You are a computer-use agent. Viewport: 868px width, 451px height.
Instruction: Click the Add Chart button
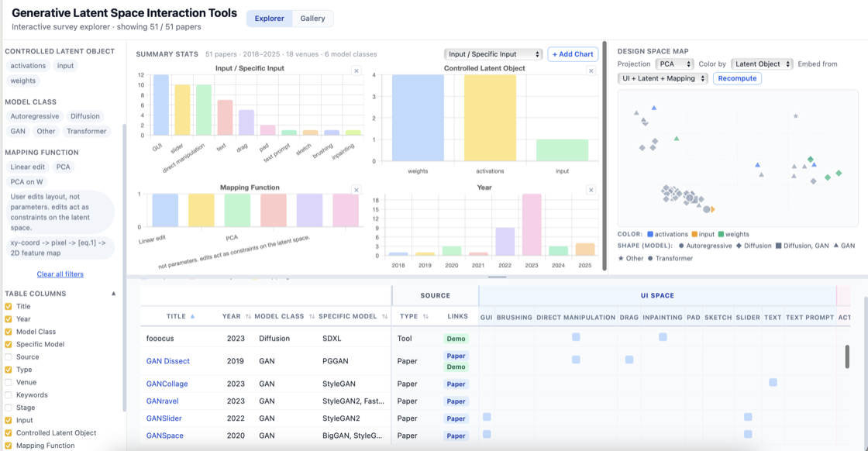[573, 54]
